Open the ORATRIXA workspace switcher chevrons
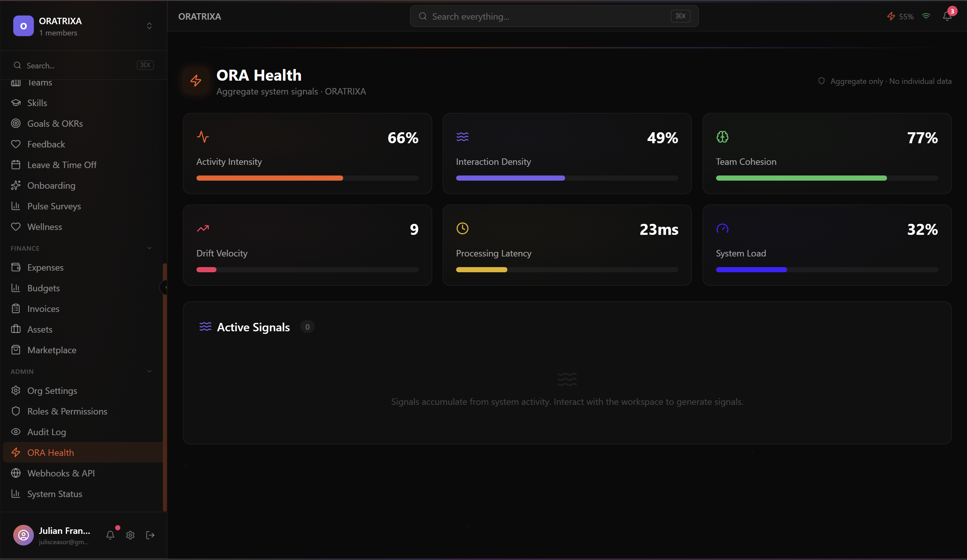The image size is (967, 560). 149,26
